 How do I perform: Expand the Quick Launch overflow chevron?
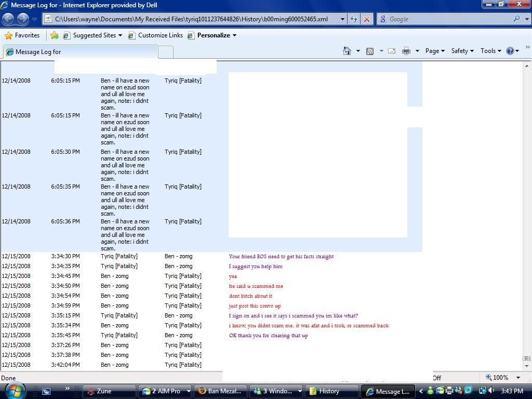[67, 389]
